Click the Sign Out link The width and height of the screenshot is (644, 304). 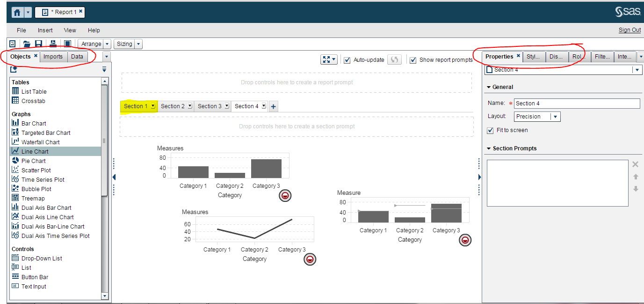click(x=630, y=30)
